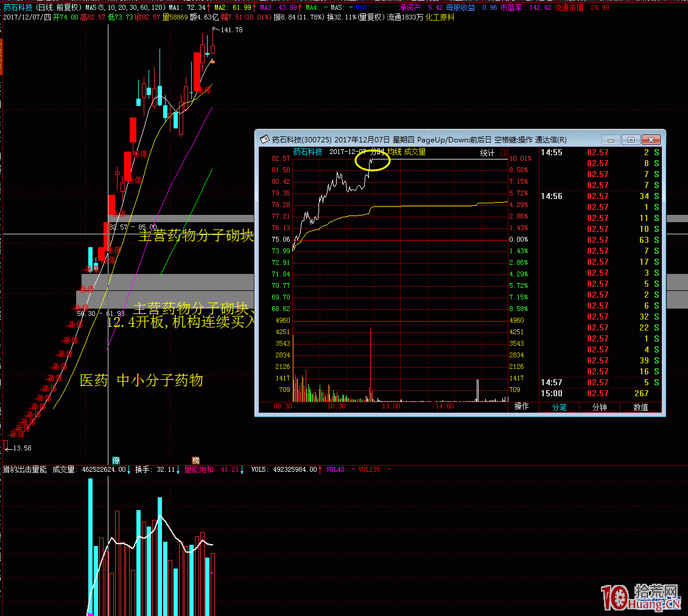Image resolution: width=688 pixels, height=616 pixels.
Task: Open the 操作 menu in popup
Action: pyautogui.click(x=521, y=407)
